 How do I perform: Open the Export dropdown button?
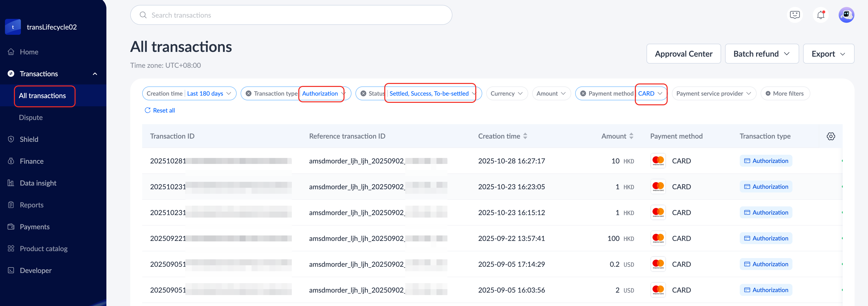click(828, 54)
